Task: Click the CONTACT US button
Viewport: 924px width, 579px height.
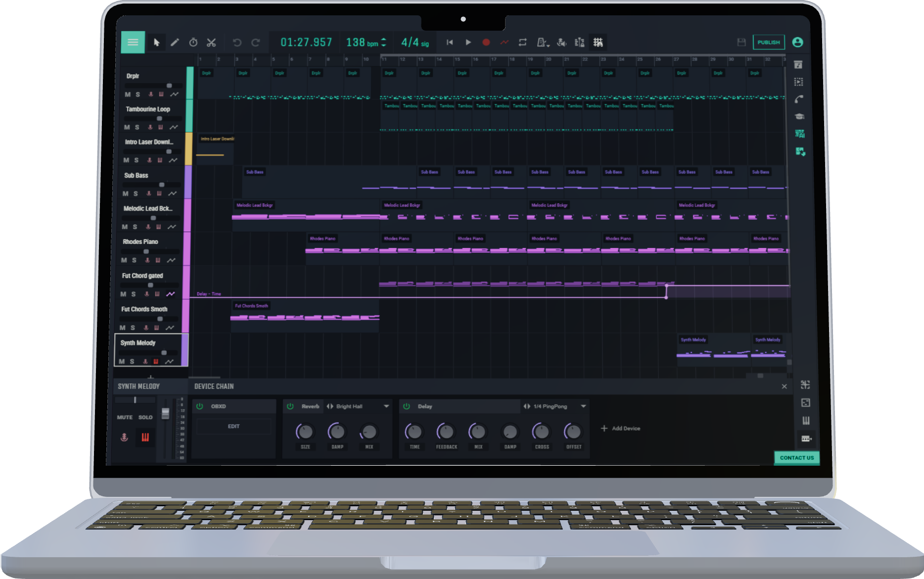Action: click(796, 458)
